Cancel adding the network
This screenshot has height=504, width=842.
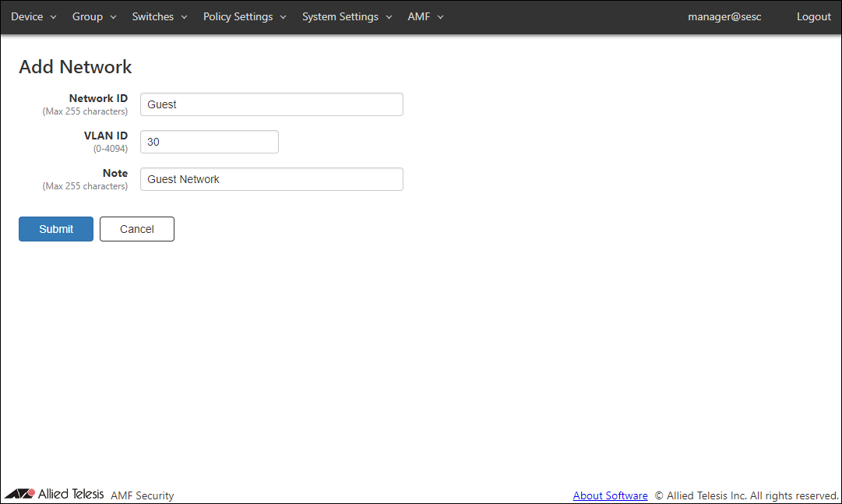137,229
